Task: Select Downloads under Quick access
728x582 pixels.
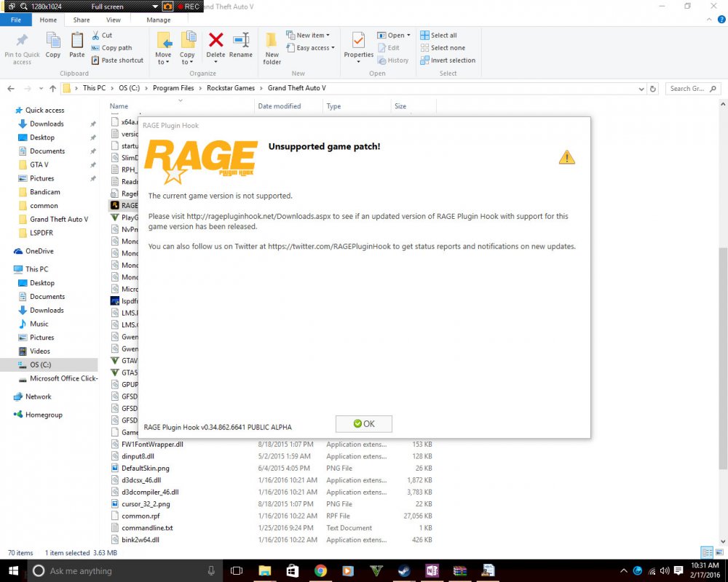Action: click(x=47, y=124)
